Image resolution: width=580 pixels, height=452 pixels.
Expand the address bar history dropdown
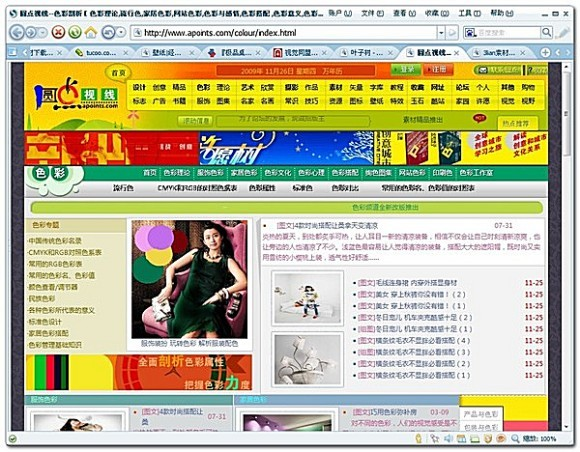441,33
